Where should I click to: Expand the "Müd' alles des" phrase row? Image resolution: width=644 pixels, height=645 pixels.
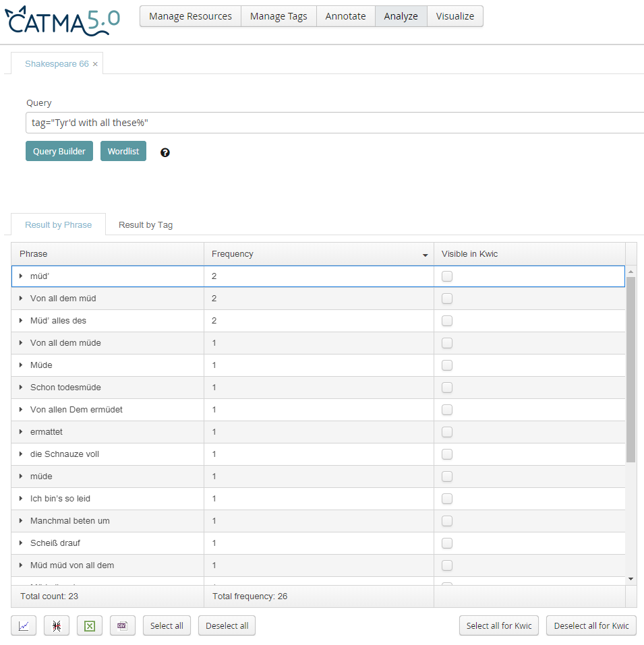point(21,321)
